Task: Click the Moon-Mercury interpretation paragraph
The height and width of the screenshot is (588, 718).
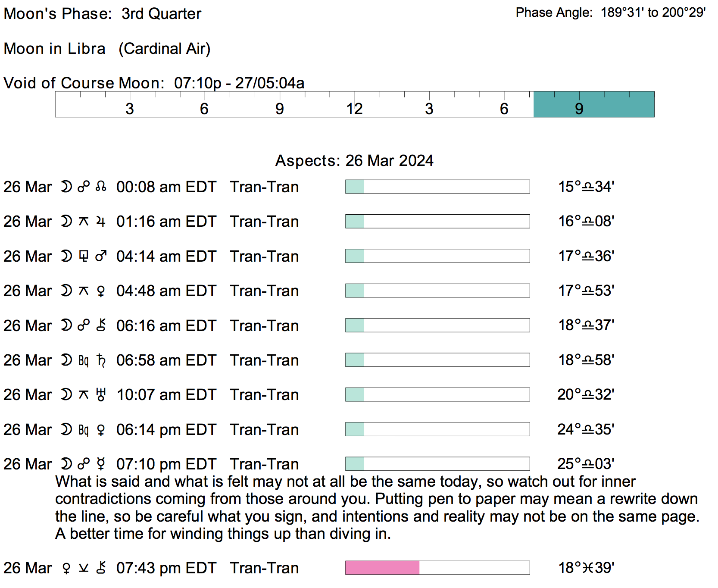Action: coord(377,507)
